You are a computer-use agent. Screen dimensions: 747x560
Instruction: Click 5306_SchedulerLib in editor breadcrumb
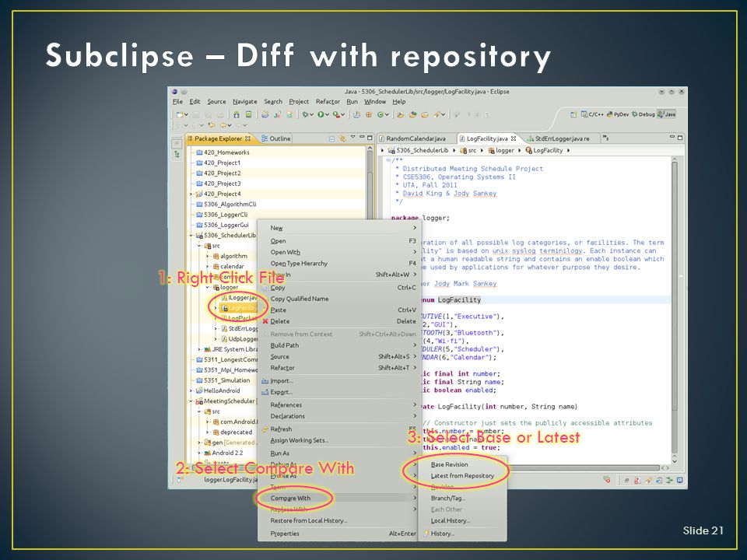(418, 150)
